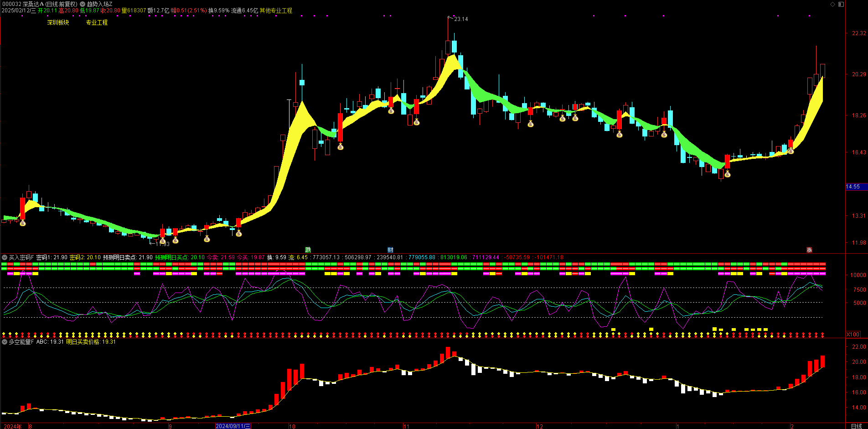This screenshot has height=429, width=868.
Task: Click the 明日买卖价格 19.31 value
Action: (91, 342)
